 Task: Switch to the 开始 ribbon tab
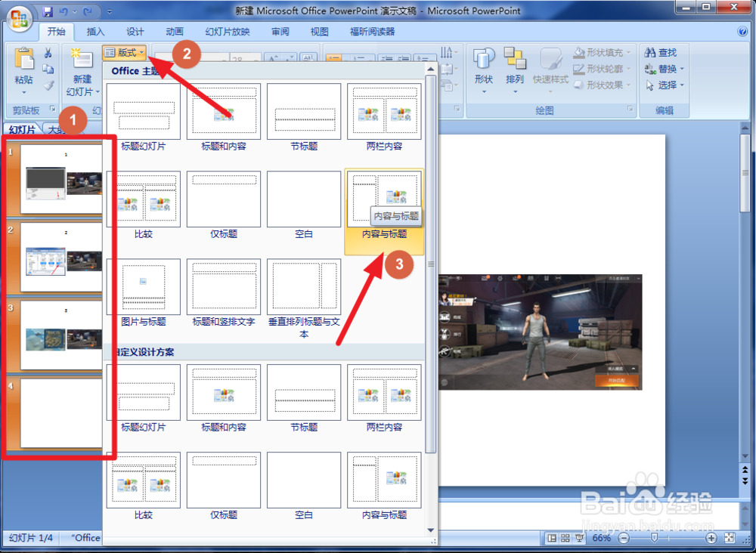tap(57, 32)
